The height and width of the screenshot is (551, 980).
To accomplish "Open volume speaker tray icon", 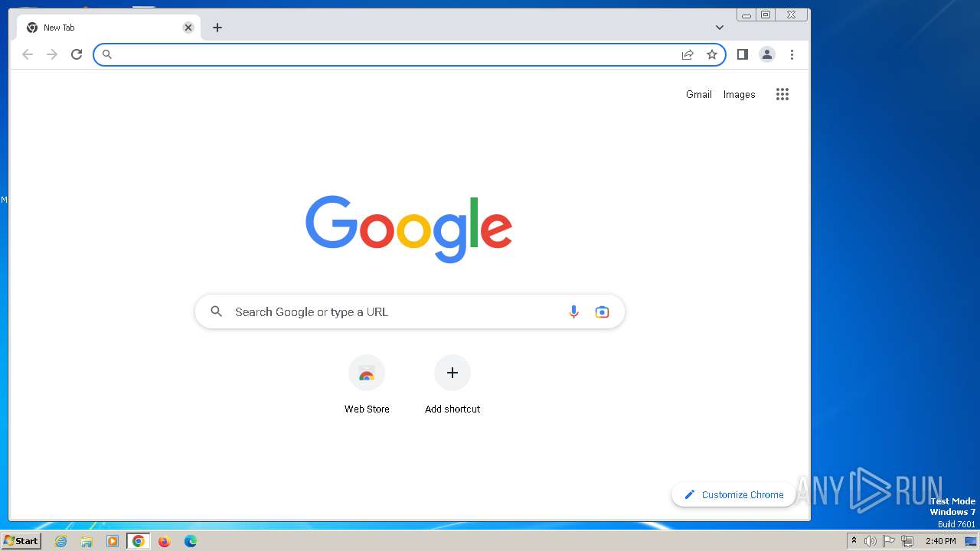I will point(871,541).
